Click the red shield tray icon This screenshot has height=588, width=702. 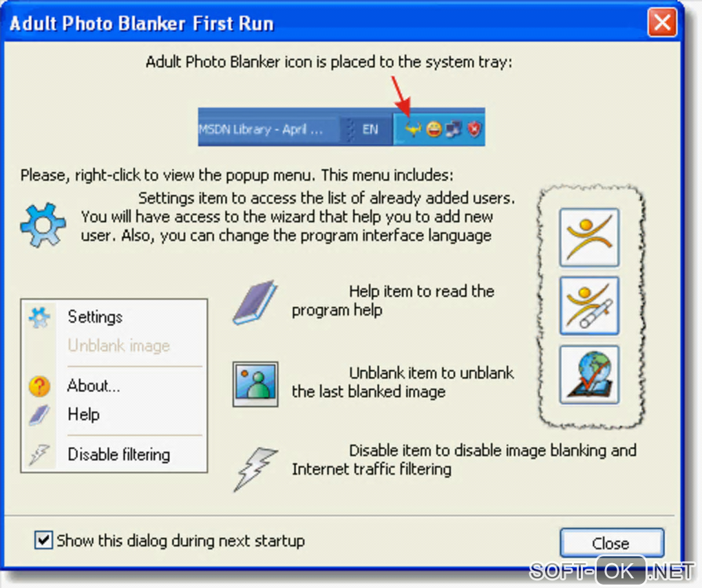[475, 130]
